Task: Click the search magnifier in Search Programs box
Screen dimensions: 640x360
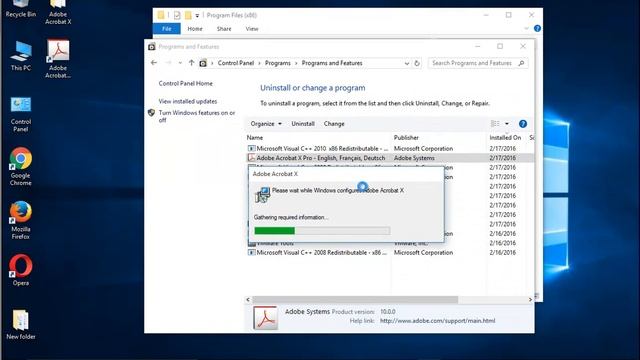Action: pyautogui.click(x=521, y=63)
